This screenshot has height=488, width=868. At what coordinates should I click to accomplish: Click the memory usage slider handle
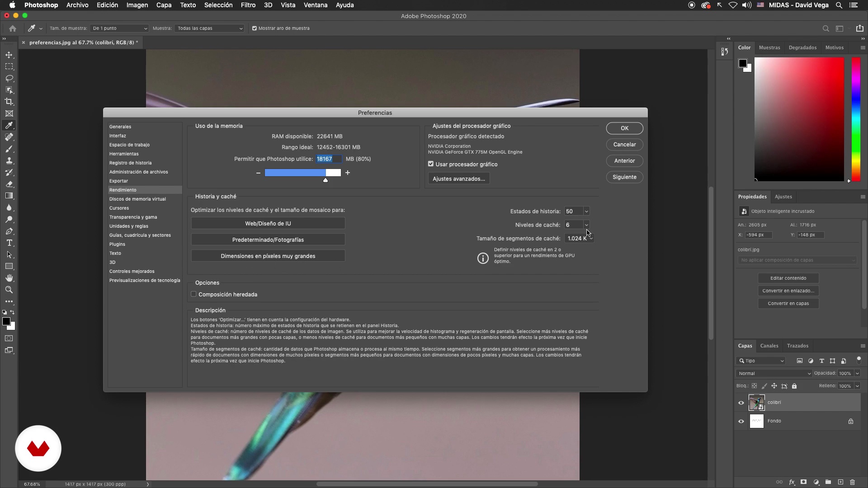point(325,180)
